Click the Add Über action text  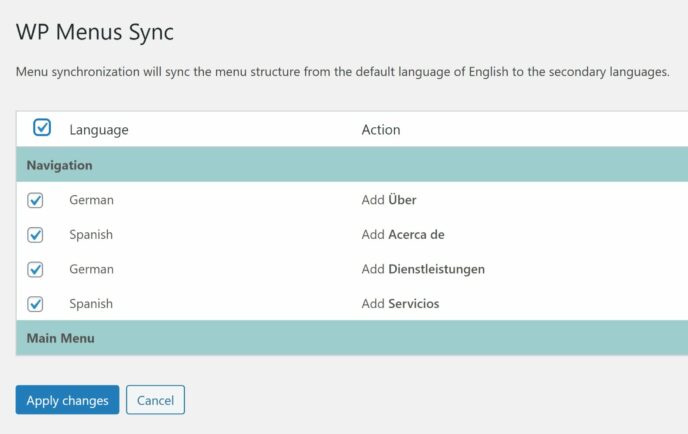[x=389, y=200]
